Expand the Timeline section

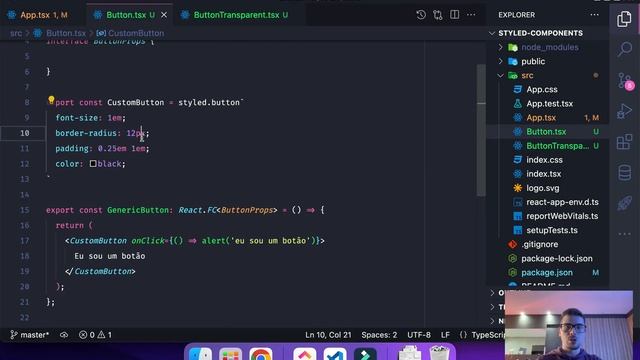(x=497, y=307)
